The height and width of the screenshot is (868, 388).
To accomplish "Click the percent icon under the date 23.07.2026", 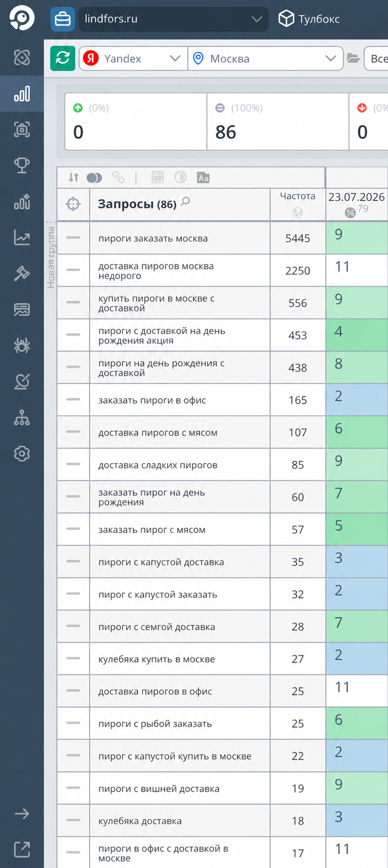I will point(350,213).
